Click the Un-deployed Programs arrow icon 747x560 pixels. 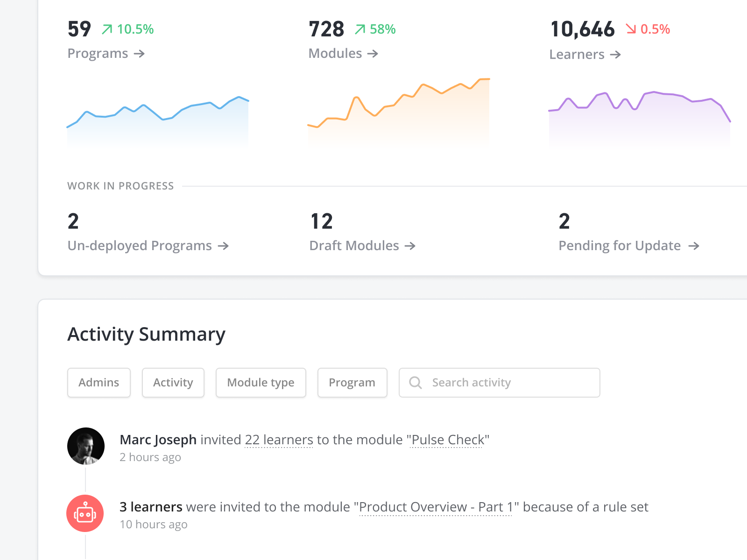coord(224,246)
